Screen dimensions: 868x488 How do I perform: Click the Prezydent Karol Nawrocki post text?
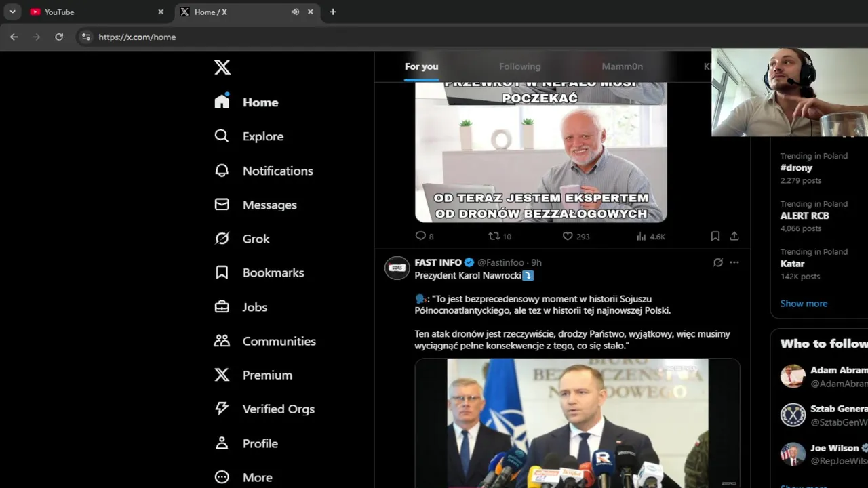(x=468, y=276)
